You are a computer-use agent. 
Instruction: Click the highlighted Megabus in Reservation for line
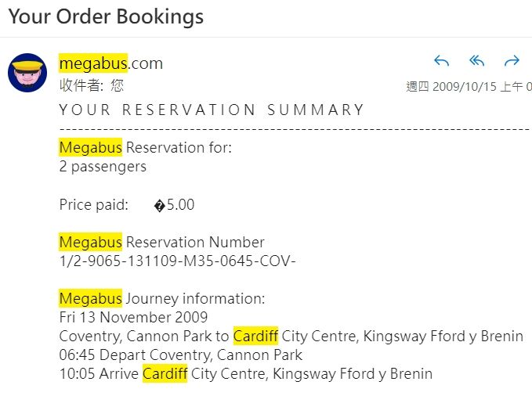coord(91,147)
